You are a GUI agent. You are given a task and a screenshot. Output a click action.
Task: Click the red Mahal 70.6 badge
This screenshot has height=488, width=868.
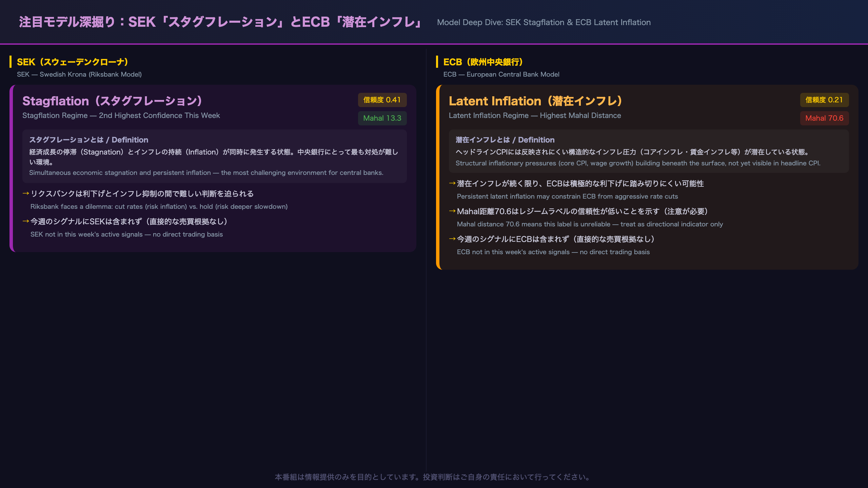[x=824, y=118]
